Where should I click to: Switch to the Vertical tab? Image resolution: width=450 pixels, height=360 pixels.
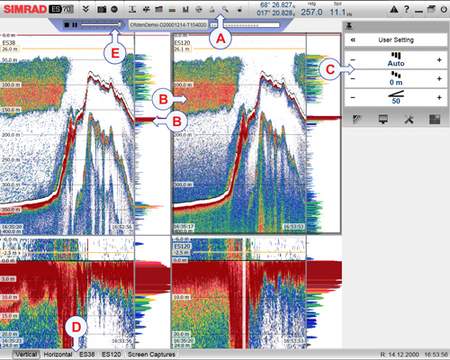tap(26, 354)
